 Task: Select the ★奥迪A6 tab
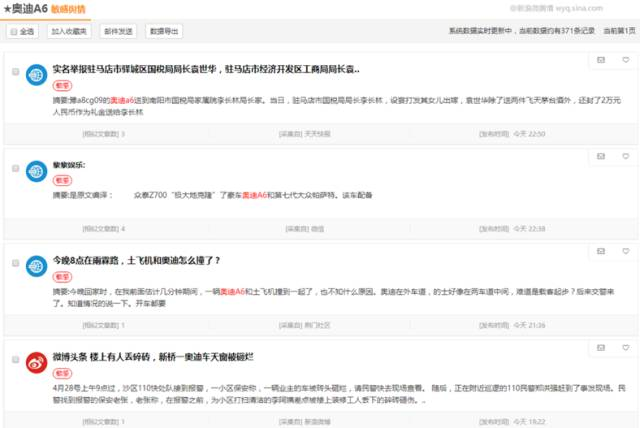[x=25, y=9]
